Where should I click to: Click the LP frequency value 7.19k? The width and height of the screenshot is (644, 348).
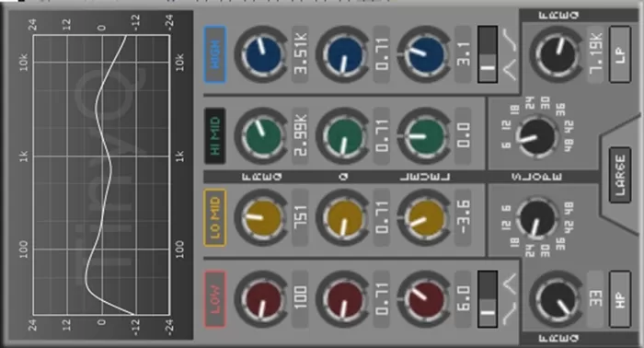[595, 54]
